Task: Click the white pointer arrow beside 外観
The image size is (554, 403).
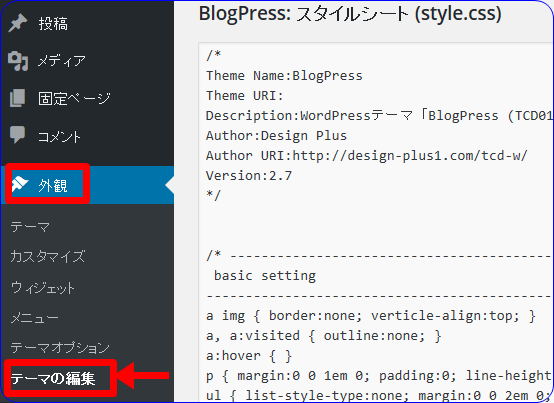Action: 170,185
